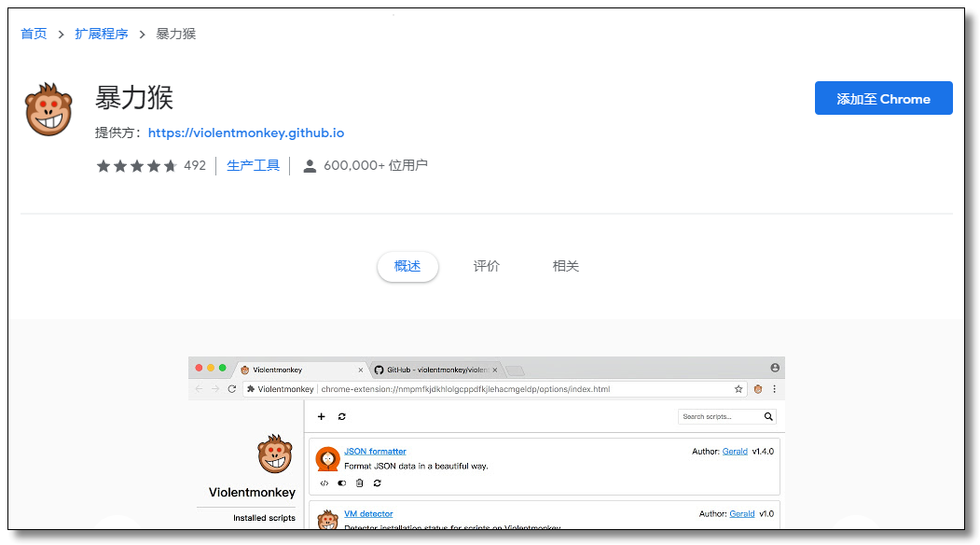Screen dimensions: 980x545
Task: Click the search magnifier icon
Action: point(768,416)
